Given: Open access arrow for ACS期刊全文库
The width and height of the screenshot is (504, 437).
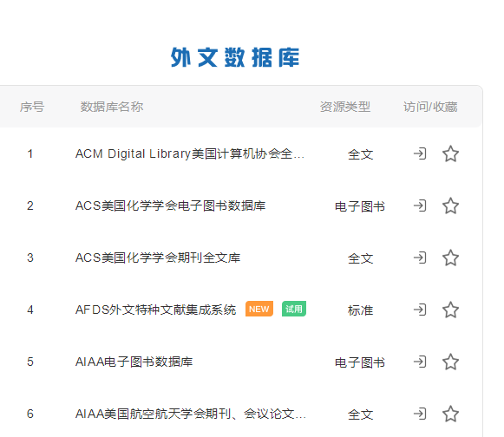Looking at the screenshot, I should (420, 258).
